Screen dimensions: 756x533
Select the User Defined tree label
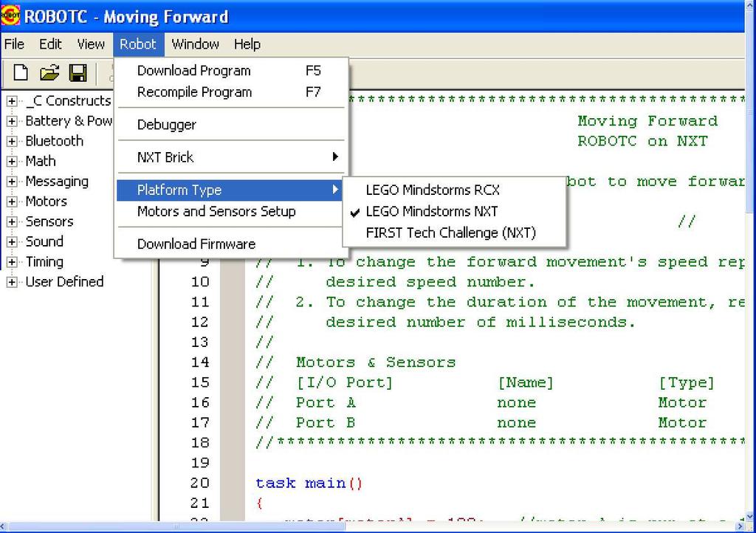click(64, 282)
